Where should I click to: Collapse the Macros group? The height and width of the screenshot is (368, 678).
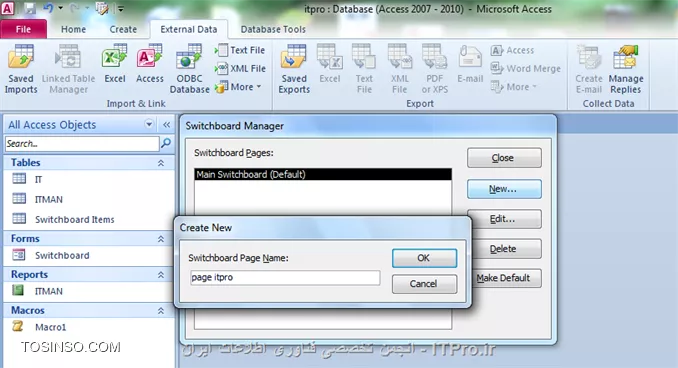click(x=160, y=311)
